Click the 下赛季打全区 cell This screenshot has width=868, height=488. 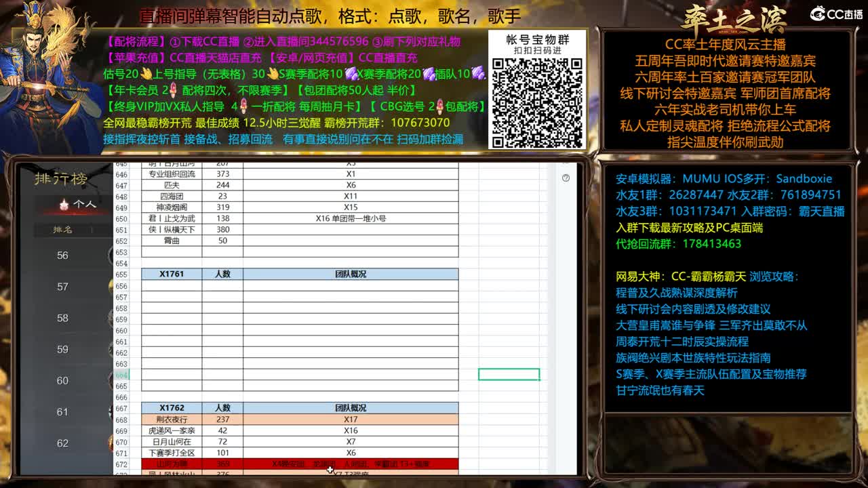coord(172,453)
